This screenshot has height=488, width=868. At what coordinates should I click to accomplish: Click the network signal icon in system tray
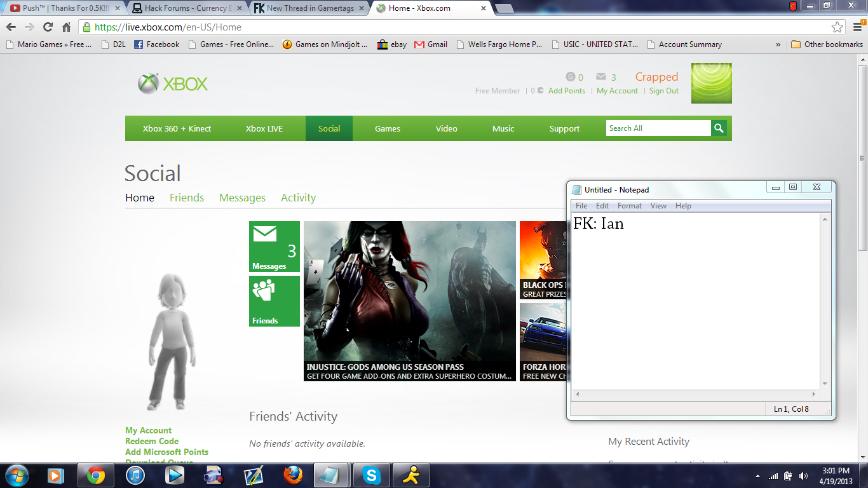coord(773,476)
